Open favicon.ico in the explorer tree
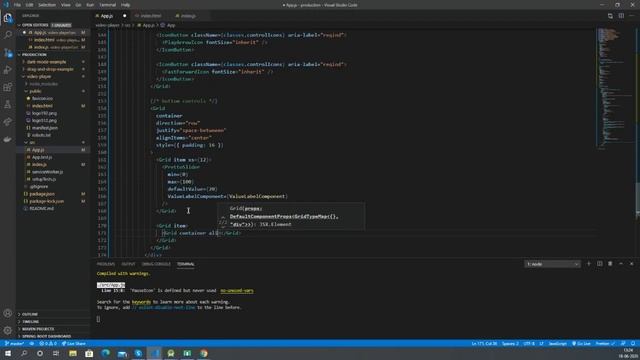 coord(42,99)
